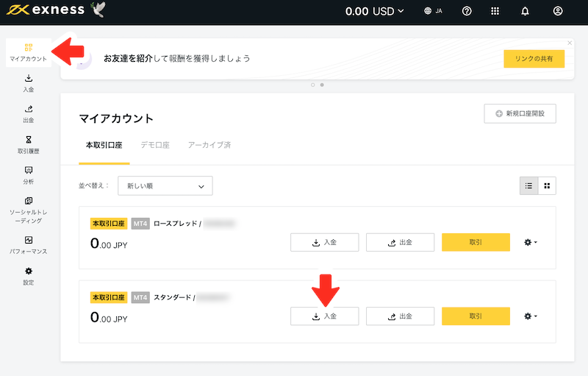
Task: Click 入金 for the ロースプレッド account
Action: tap(324, 242)
